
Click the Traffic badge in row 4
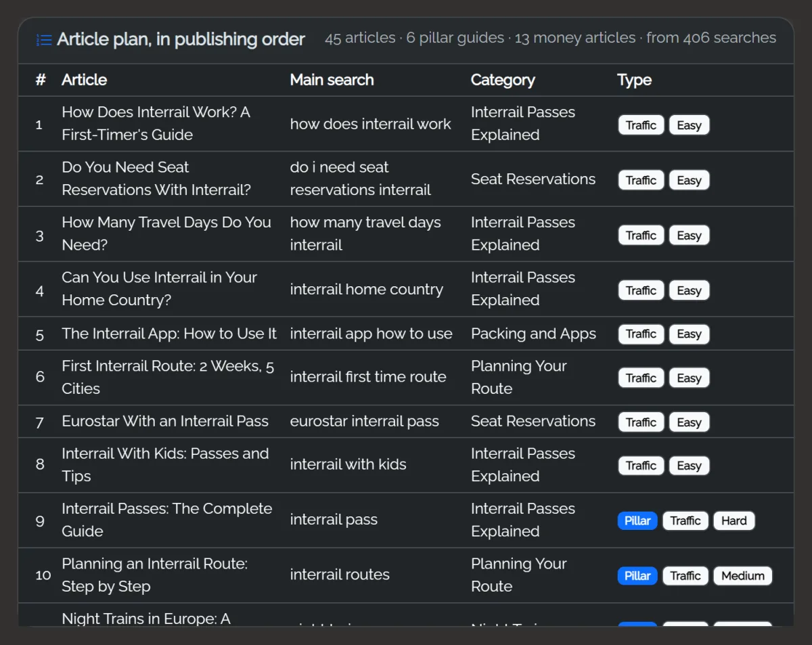coord(641,290)
